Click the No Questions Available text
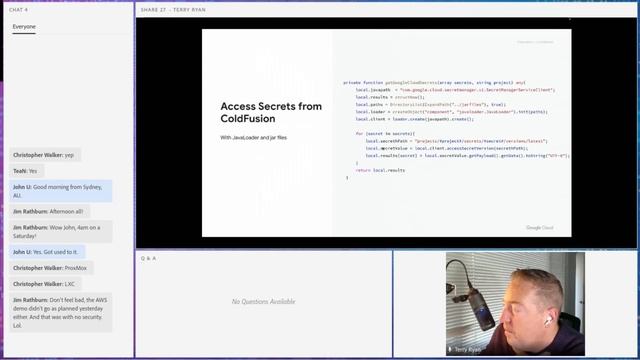The height and width of the screenshot is (360, 640). 263,302
